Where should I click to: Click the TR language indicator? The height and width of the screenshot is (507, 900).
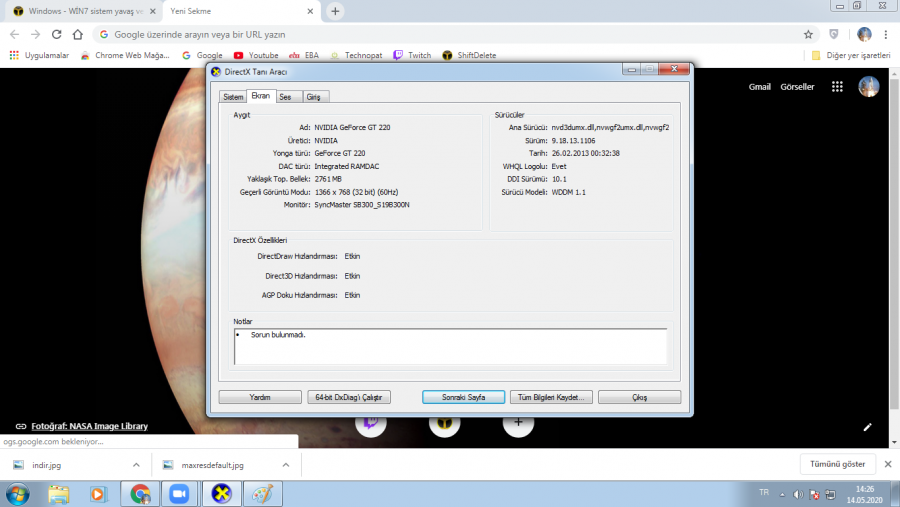click(x=764, y=493)
